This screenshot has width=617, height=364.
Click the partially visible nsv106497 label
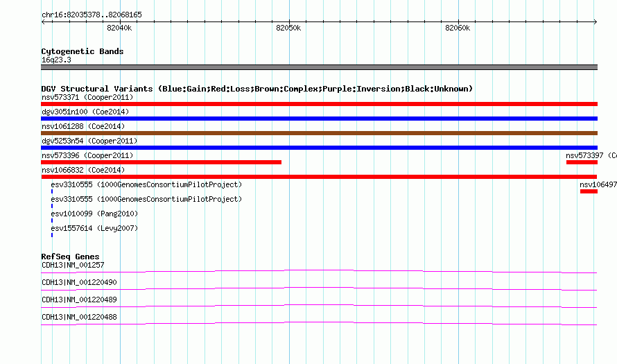pos(598,184)
